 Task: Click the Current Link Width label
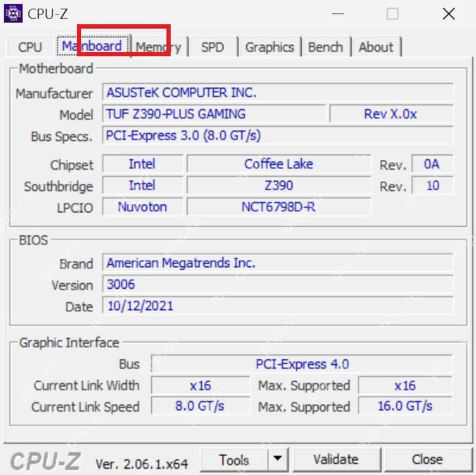(87, 386)
